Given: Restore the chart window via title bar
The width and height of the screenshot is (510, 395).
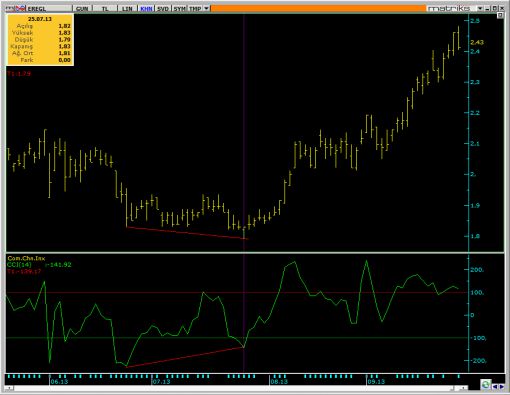Looking at the screenshot, I should (x=495, y=8).
